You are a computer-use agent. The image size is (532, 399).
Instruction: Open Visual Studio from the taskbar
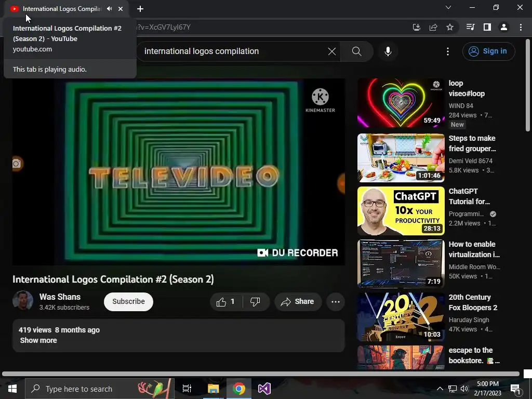[264, 389]
